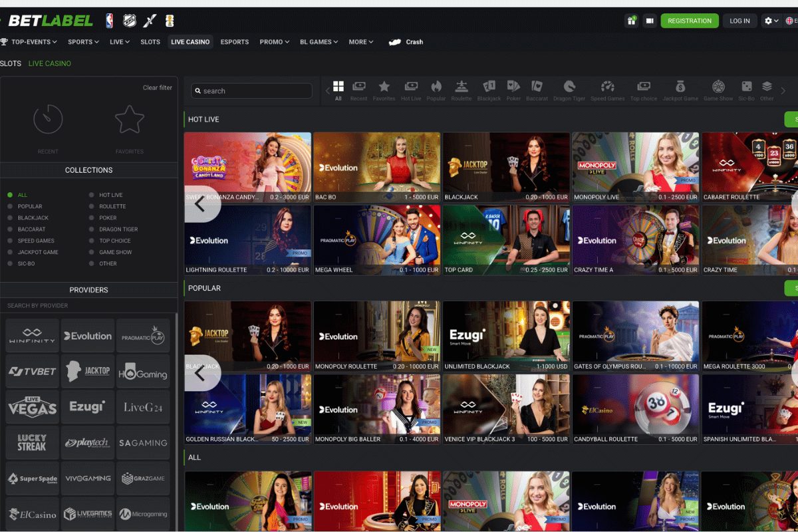
Task: Filter by Evolution provider logo
Action: (x=88, y=336)
